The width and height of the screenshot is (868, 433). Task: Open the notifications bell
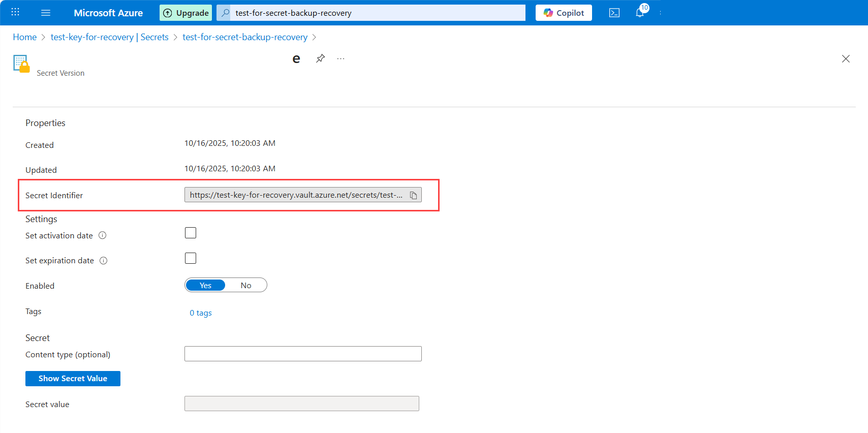point(640,12)
